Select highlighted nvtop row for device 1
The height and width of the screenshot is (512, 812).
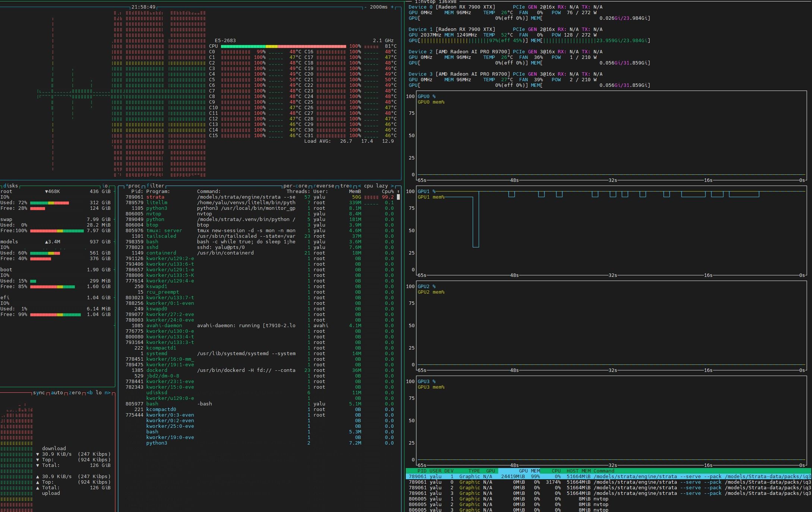coord(609,477)
